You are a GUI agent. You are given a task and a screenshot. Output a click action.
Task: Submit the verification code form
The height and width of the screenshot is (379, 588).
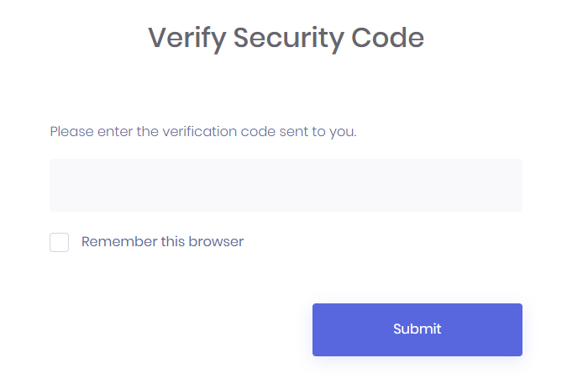[x=417, y=329]
